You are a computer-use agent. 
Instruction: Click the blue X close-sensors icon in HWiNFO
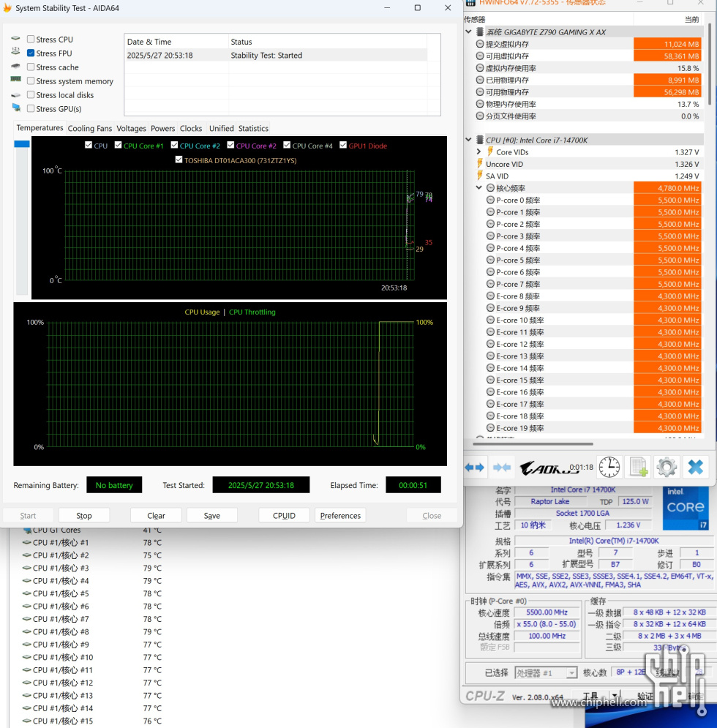pyautogui.click(x=695, y=467)
